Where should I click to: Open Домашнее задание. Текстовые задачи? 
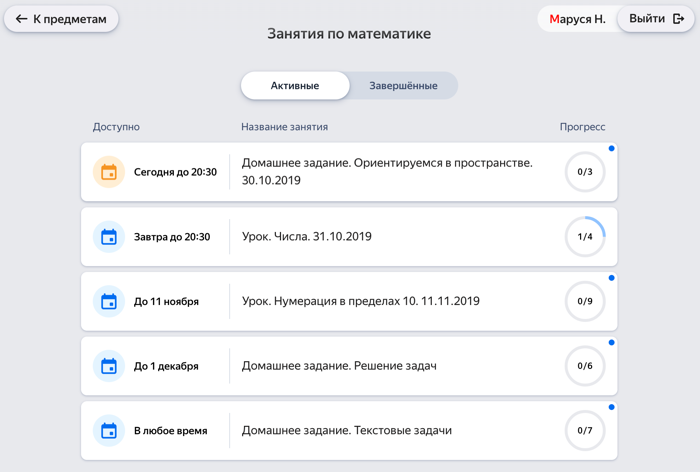point(347,430)
